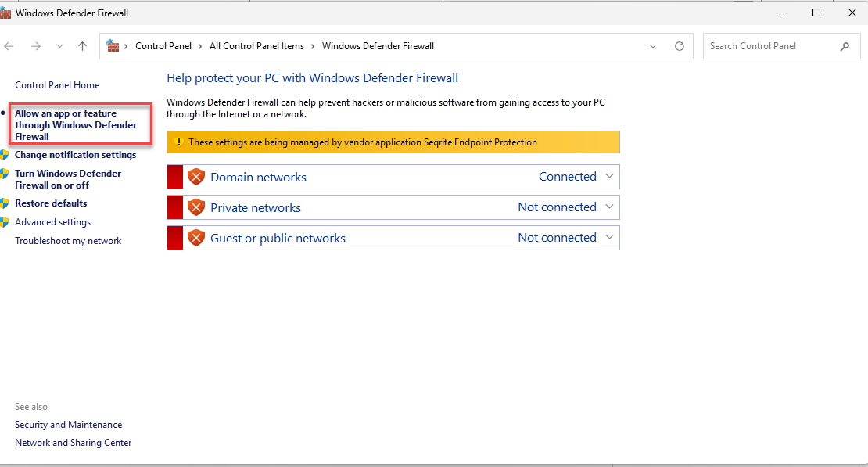868x467 pixels.
Task: Open Advanced settings
Action: point(52,221)
